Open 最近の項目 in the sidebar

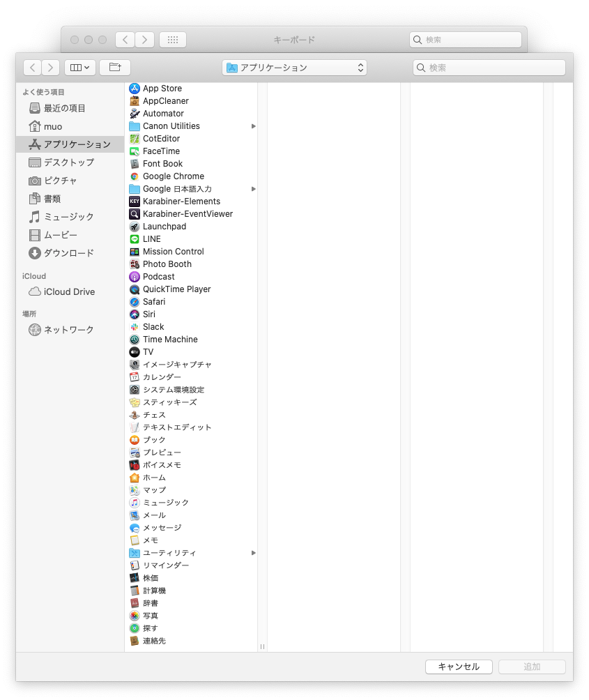tap(64, 108)
